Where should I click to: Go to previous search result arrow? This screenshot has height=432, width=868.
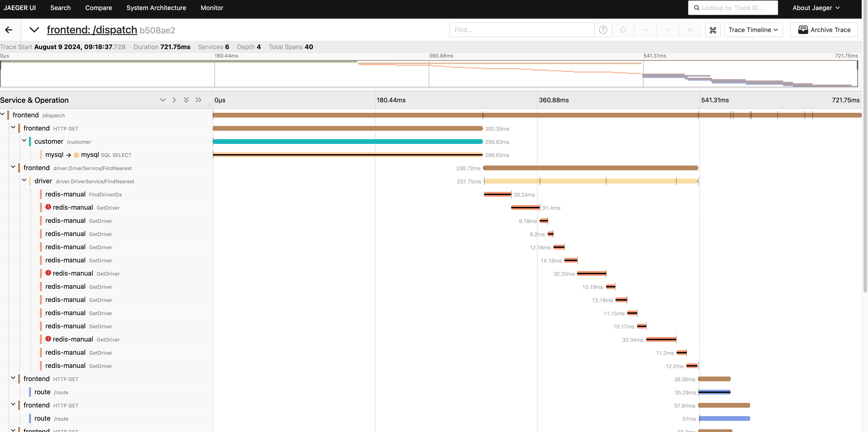645,30
